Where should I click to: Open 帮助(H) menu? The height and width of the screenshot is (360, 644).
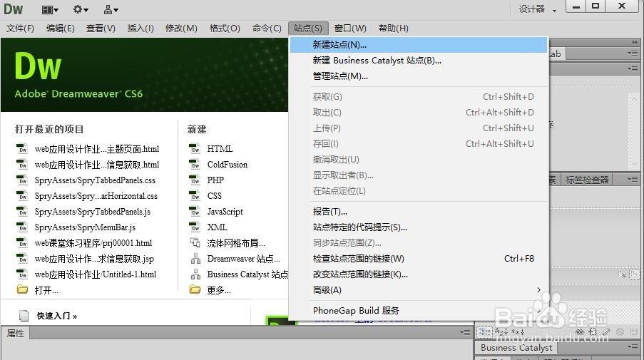coord(394,29)
